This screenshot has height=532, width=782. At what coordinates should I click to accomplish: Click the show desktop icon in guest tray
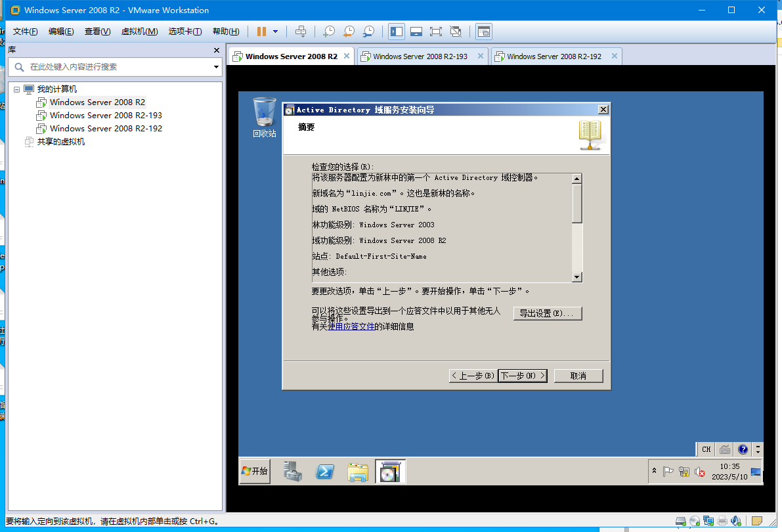click(x=756, y=471)
